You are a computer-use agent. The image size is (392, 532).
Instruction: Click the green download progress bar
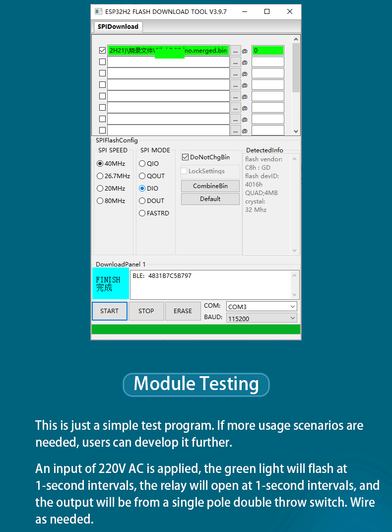click(x=196, y=330)
